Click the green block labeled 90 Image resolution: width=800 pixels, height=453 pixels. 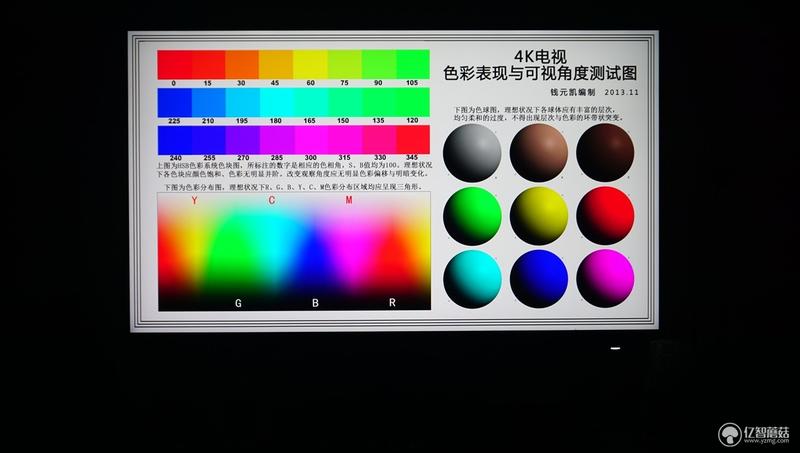pos(379,64)
